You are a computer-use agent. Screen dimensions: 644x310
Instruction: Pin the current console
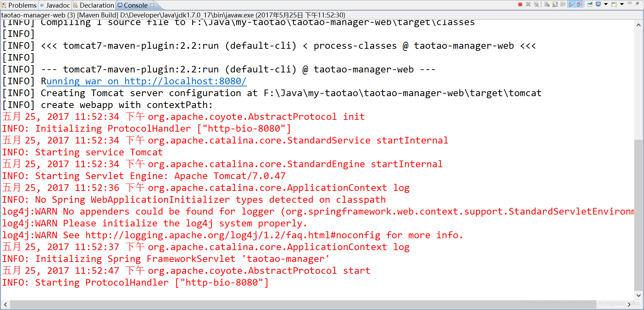click(x=590, y=4)
